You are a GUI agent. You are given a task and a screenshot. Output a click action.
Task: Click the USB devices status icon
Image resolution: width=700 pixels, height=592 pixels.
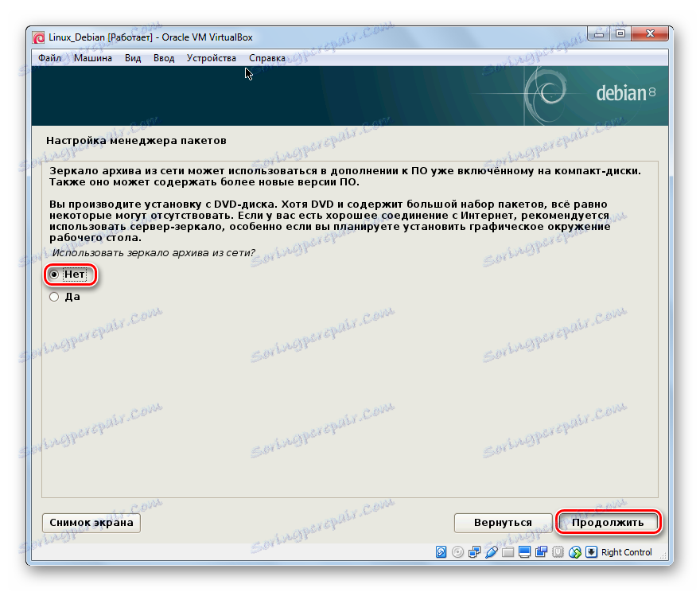(x=492, y=552)
